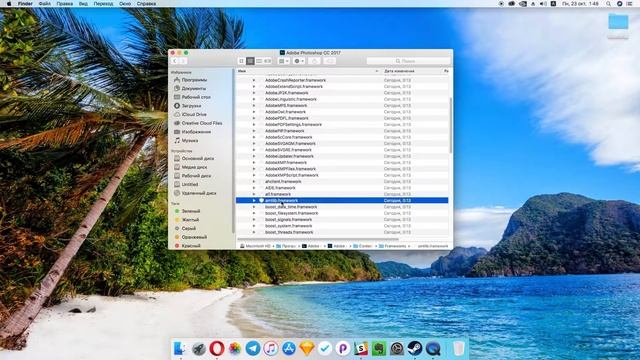This screenshot has height=360, width=640.
Task: Open the gear action dropdown
Action: point(299,61)
